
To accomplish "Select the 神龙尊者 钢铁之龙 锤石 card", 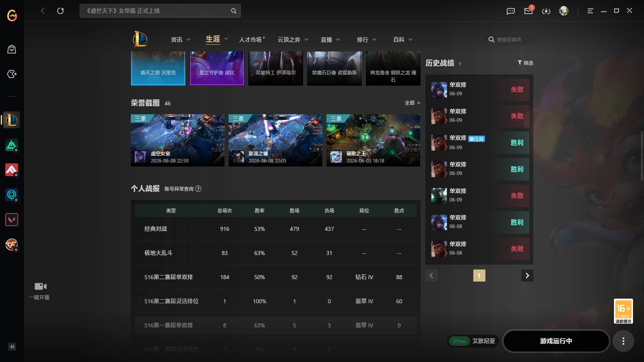I will click(x=393, y=68).
